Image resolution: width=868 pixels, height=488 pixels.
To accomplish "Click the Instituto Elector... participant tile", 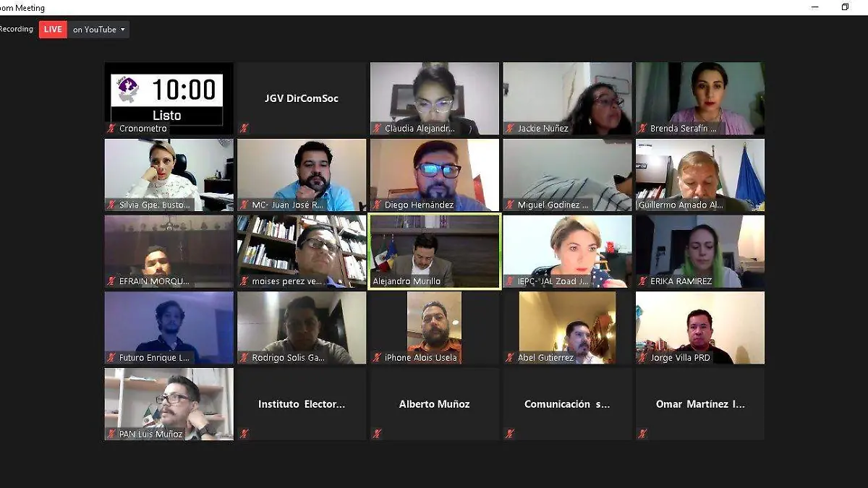I will pyautogui.click(x=302, y=404).
